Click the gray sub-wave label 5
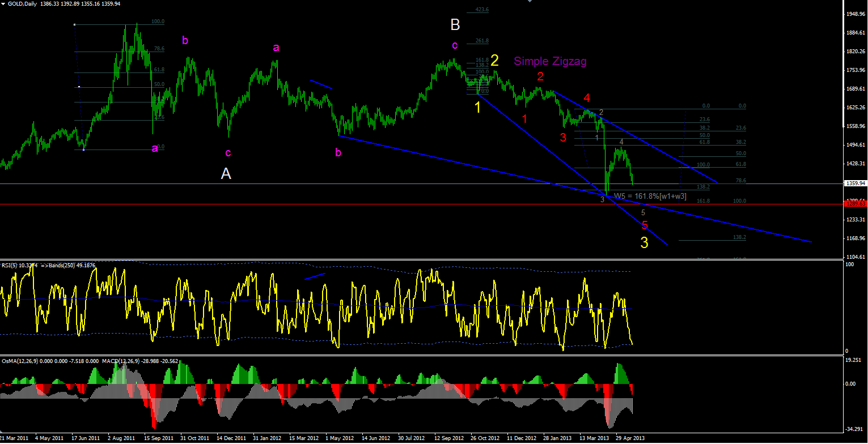Viewport: 868px width, 444px height. coord(643,212)
